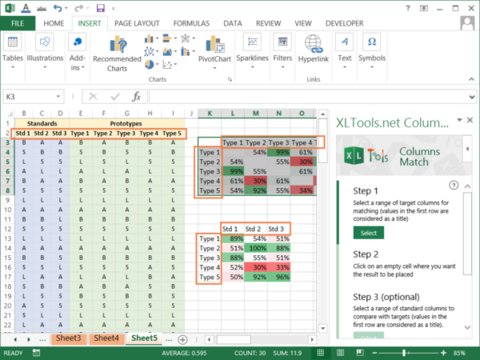Expand the formula bar
This screenshot has height=360, width=480.
pyautogui.click(x=472, y=97)
